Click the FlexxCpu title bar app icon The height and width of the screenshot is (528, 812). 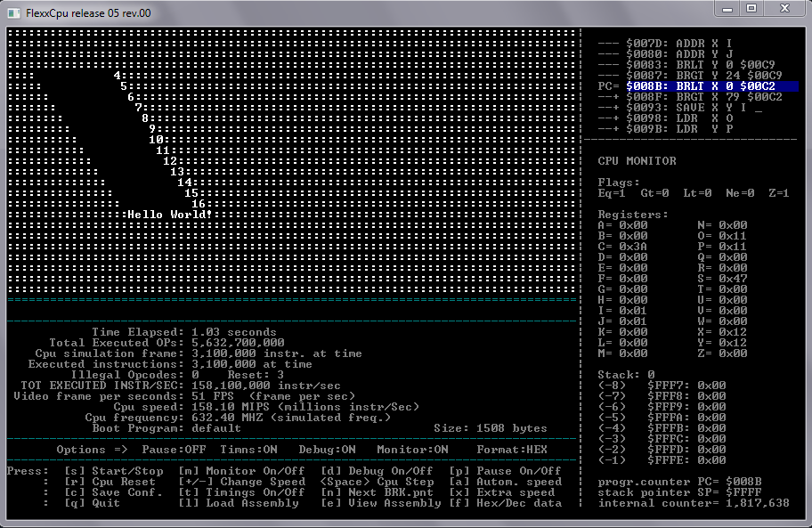click(x=14, y=12)
